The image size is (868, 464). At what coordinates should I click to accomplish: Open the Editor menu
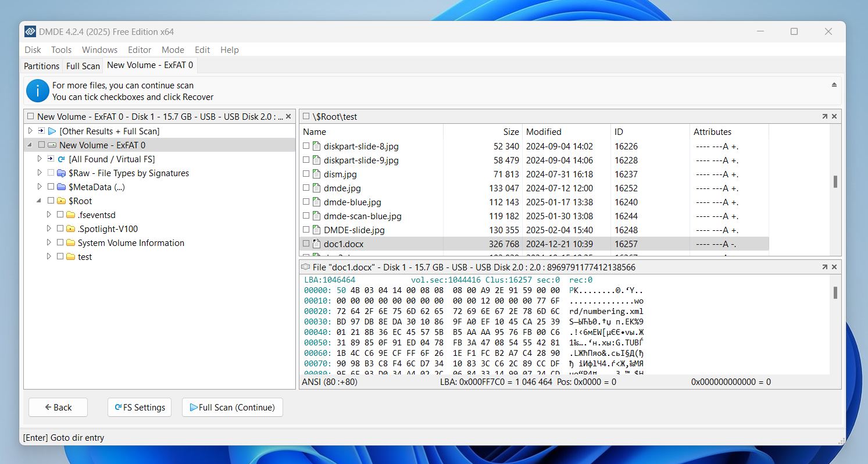[x=140, y=50]
